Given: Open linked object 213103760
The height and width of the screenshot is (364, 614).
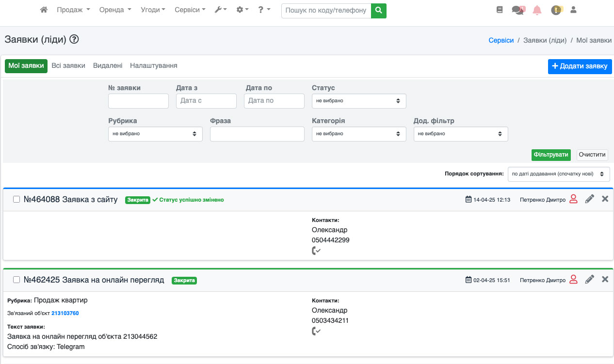Looking at the screenshot, I should pyautogui.click(x=65, y=313).
